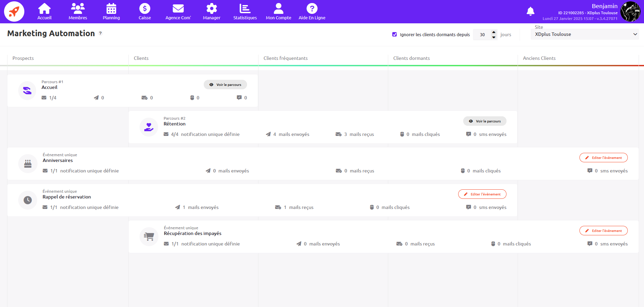Increase dormant days with up arrow
Image resolution: width=644 pixels, height=307 pixels.
(x=494, y=32)
